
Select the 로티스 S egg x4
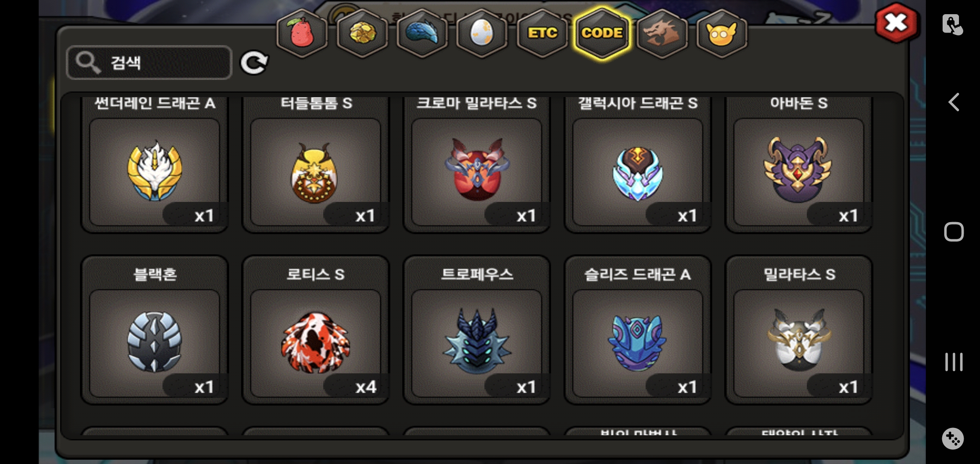(316, 330)
